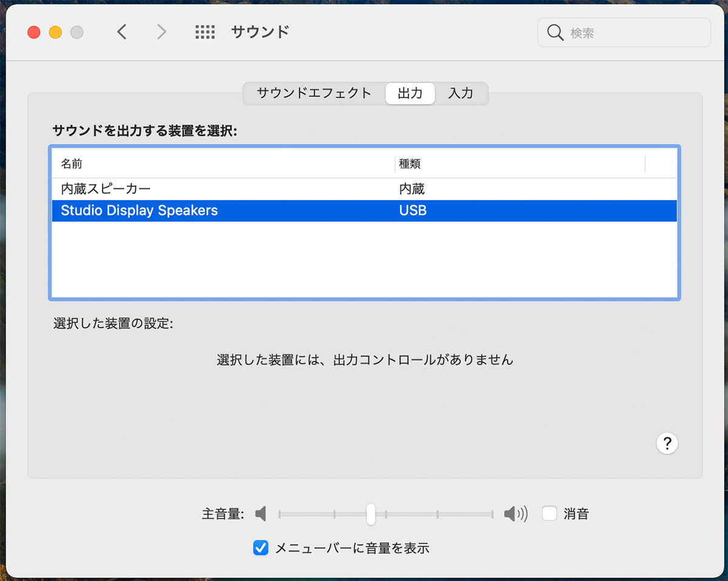Click the back navigation arrow
The image size is (728, 581).
coord(122,32)
